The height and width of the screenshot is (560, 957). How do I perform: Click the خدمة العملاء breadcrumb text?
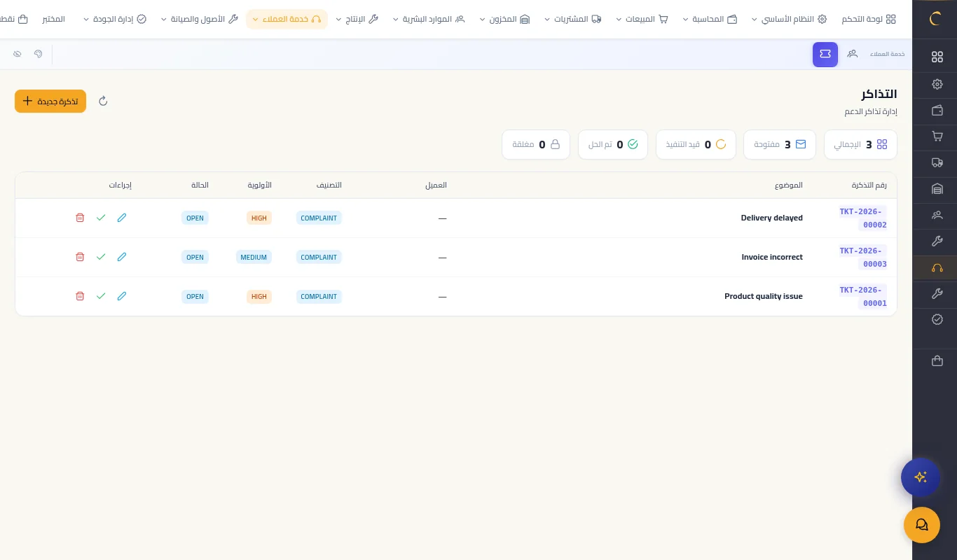click(888, 54)
